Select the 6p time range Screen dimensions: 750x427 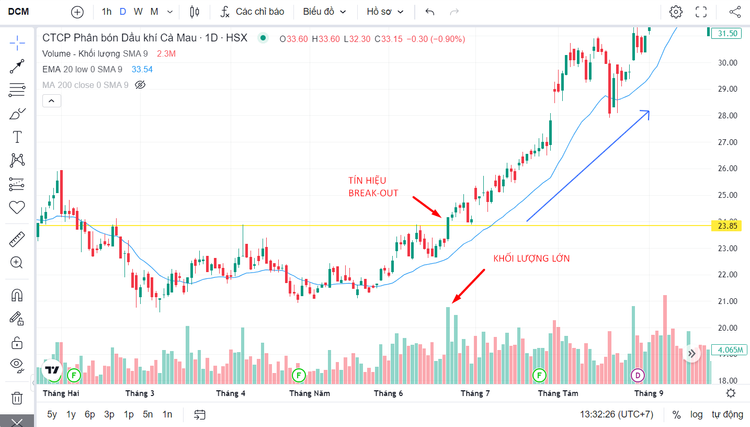[x=90, y=414]
